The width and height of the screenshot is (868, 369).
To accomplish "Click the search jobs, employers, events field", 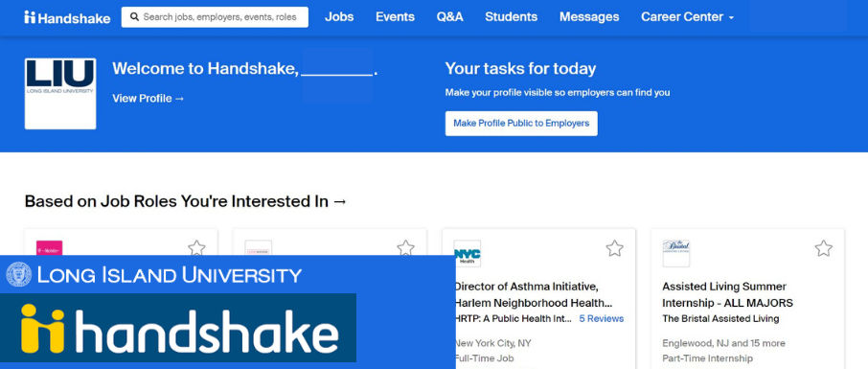I will [216, 17].
